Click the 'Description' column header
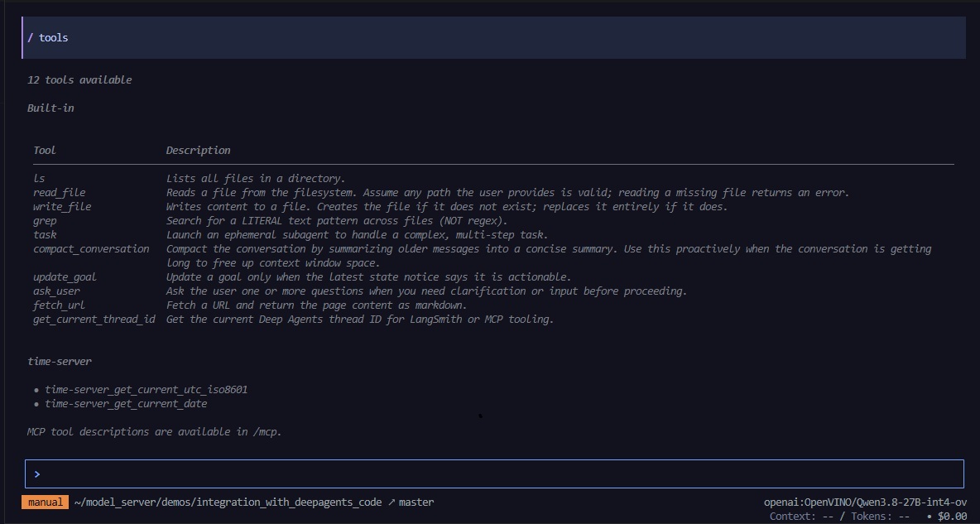The image size is (980, 524). tap(198, 151)
